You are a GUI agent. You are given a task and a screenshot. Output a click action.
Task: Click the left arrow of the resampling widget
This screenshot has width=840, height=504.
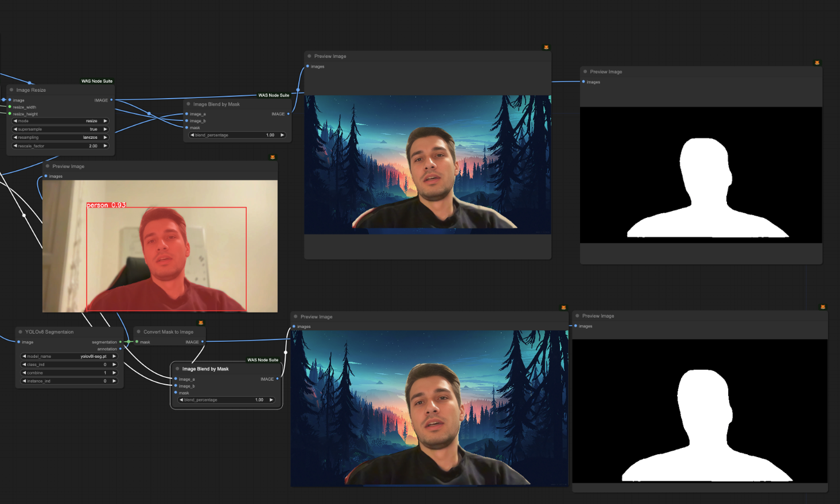15,138
